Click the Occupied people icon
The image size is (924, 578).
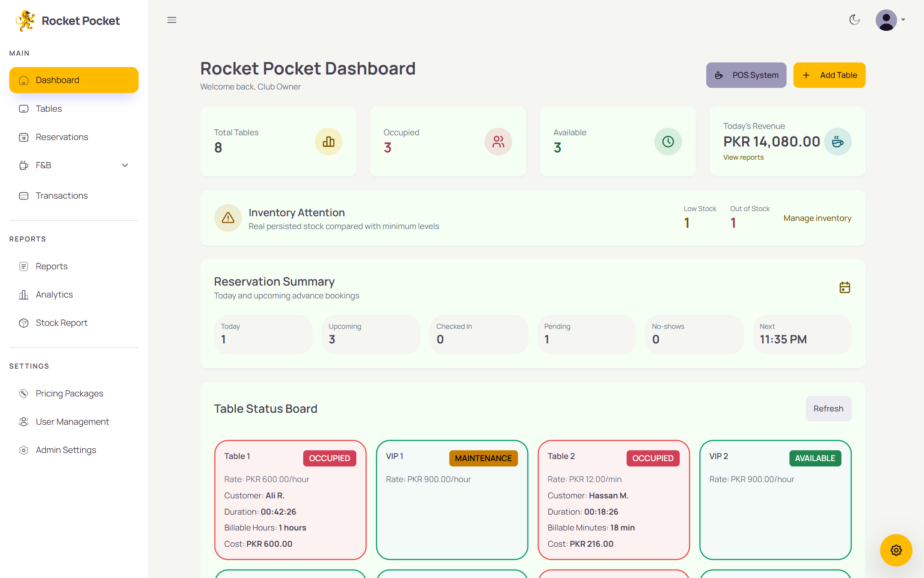(498, 142)
